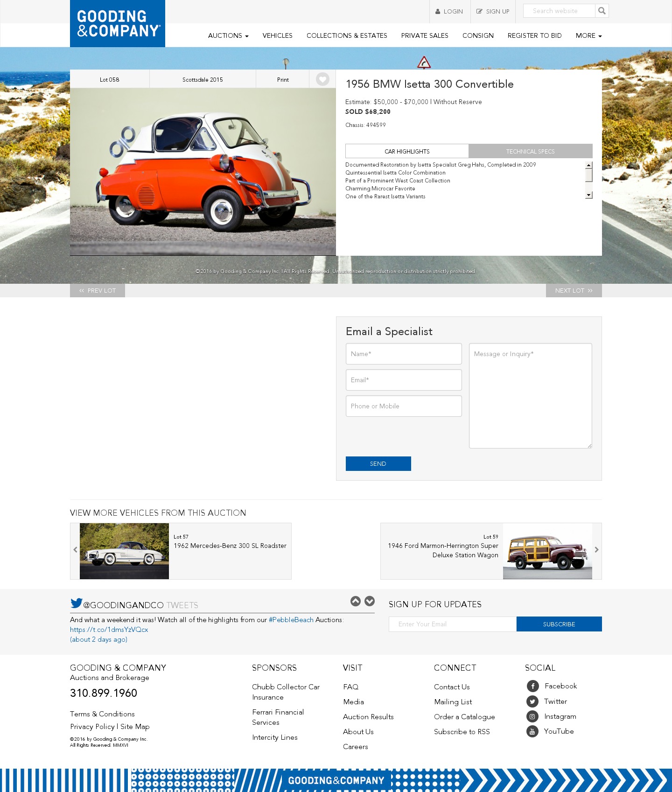Show next tweet with down arrow
672x792 pixels.
pyautogui.click(x=370, y=601)
